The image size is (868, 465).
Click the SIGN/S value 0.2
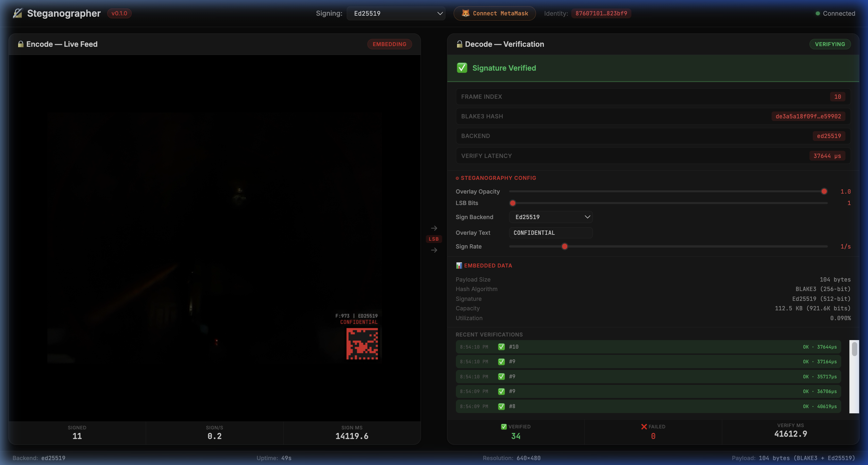point(215,436)
